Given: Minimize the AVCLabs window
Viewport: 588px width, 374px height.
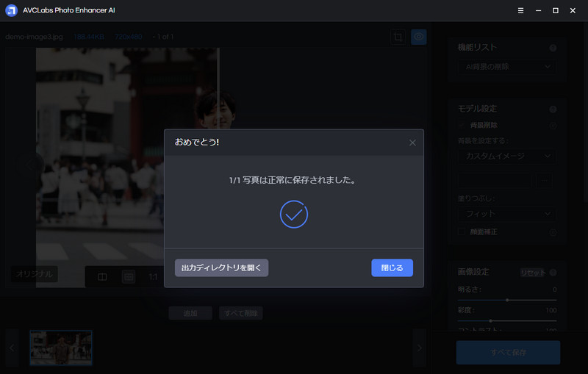Looking at the screenshot, I should (x=538, y=10).
